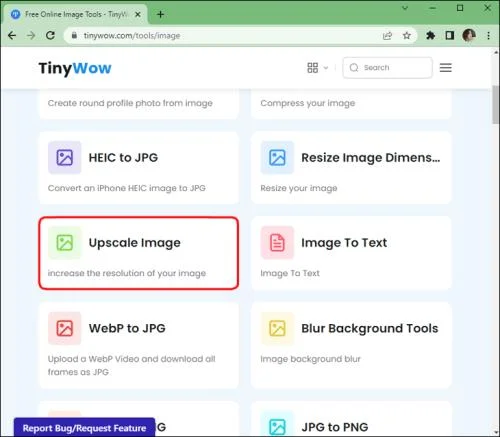Screen dimensions: 500x437
Task: Click the yellow Blur Background Tools icon
Action: tap(277, 328)
